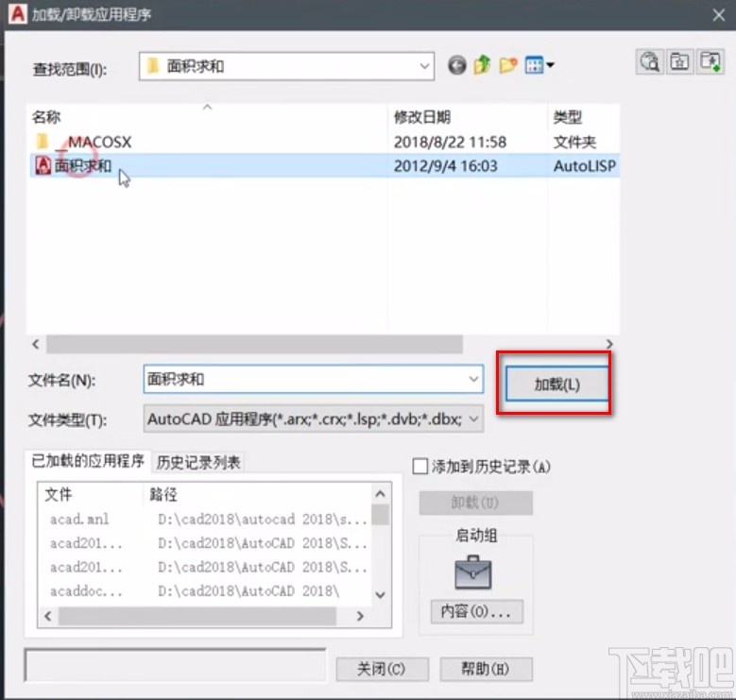Click the disabled 卸载(U) button

click(475, 503)
